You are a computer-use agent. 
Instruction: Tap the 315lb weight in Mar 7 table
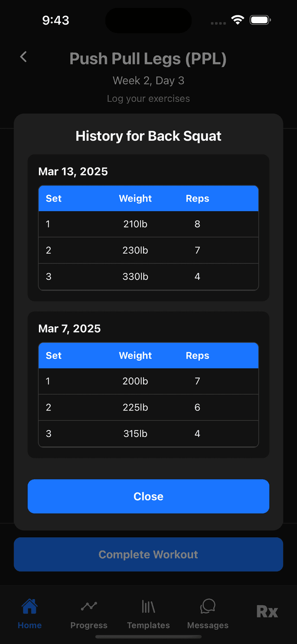coord(135,433)
